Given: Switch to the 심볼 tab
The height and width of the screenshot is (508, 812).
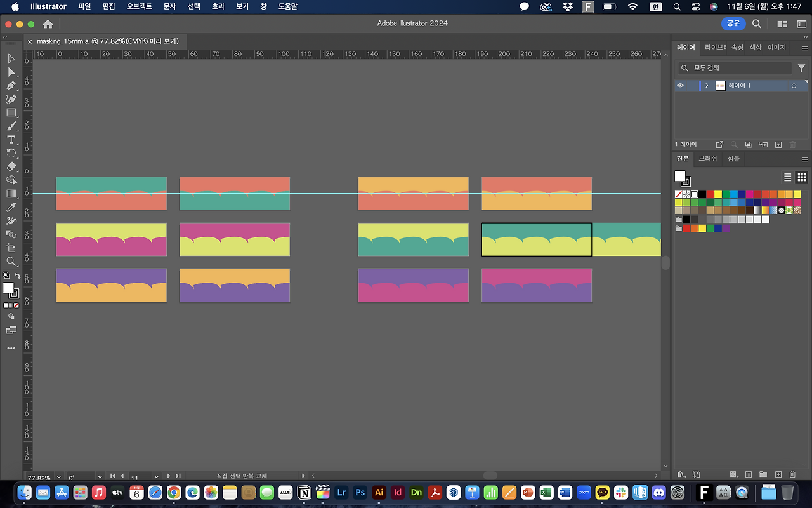Looking at the screenshot, I should [733, 159].
